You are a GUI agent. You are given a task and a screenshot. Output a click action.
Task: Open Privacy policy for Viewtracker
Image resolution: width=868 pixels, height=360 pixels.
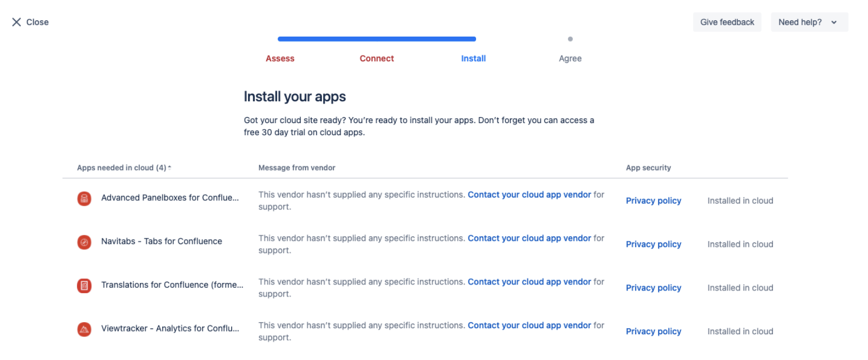[653, 332]
